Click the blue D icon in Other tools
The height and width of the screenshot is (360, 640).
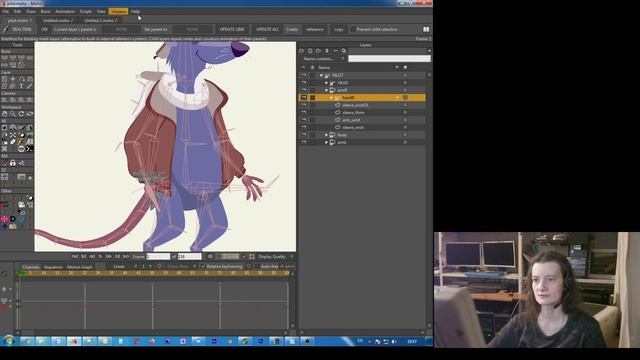pos(13,219)
